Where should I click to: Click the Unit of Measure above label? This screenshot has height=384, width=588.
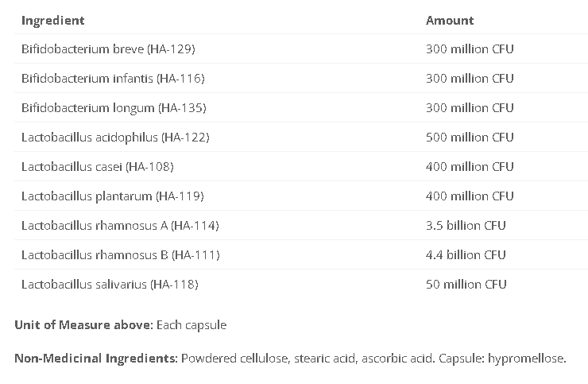click(83, 325)
